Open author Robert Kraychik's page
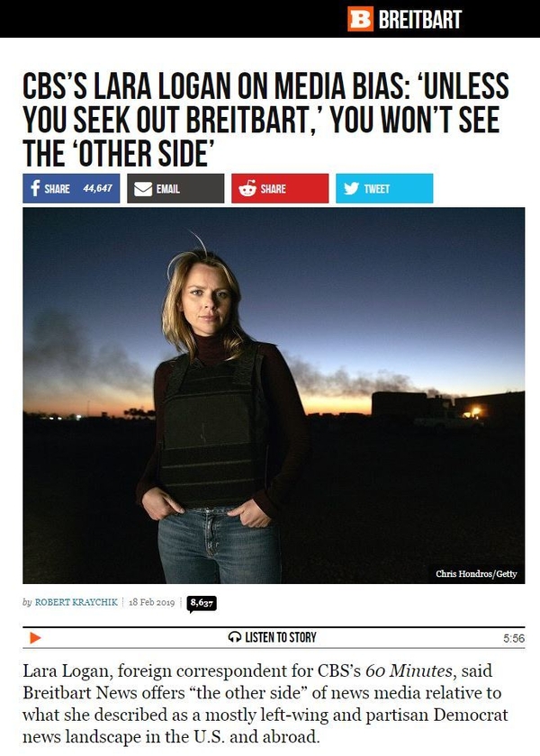This screenshot has width=540, height=756. tap(76, 602)
